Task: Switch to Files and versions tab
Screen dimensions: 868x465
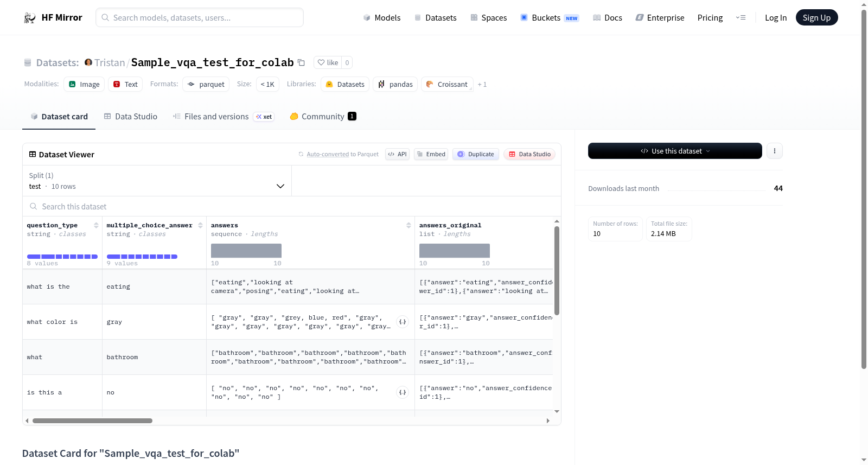Action: tap(224, 117)
